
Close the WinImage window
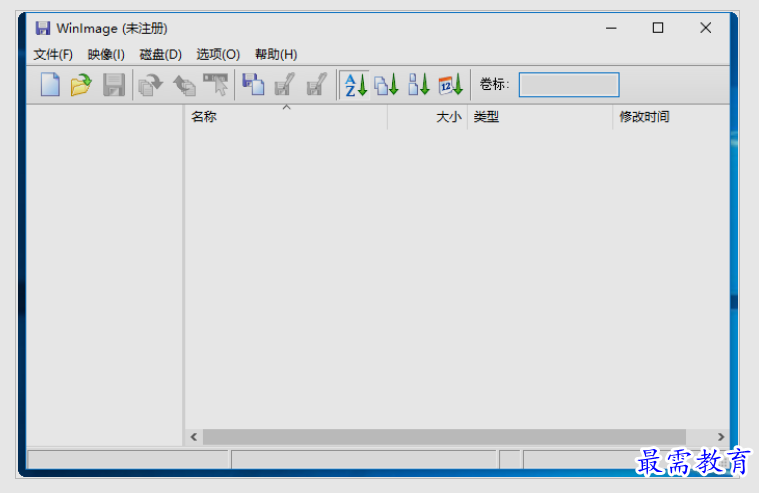pos(706,28)
